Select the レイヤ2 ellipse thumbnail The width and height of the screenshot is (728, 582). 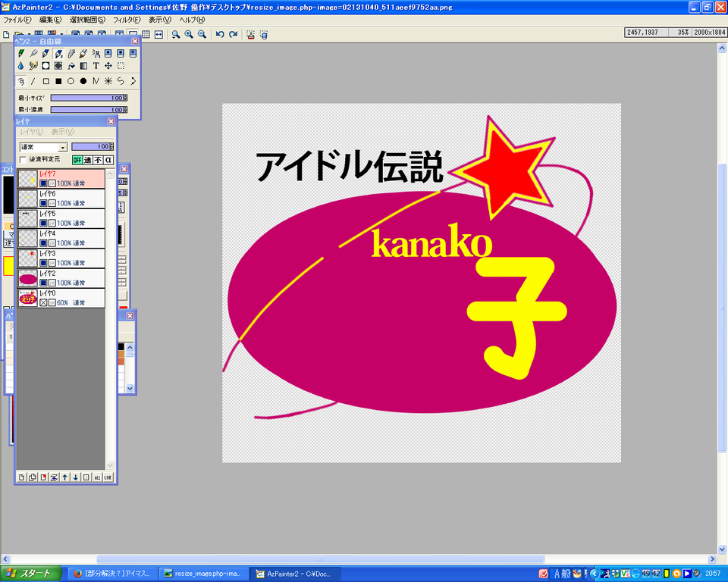[x=28, y=279]
